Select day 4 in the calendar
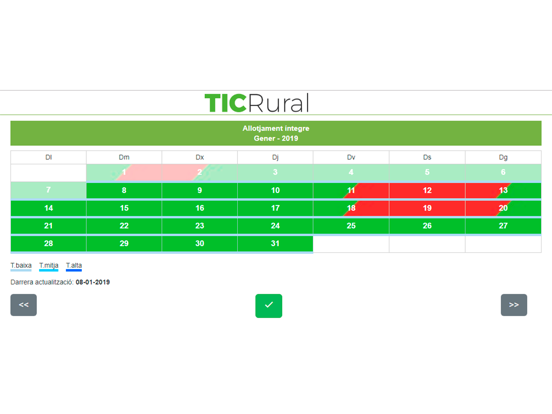This screenshot has width=552, height=414. click(351, 172)
